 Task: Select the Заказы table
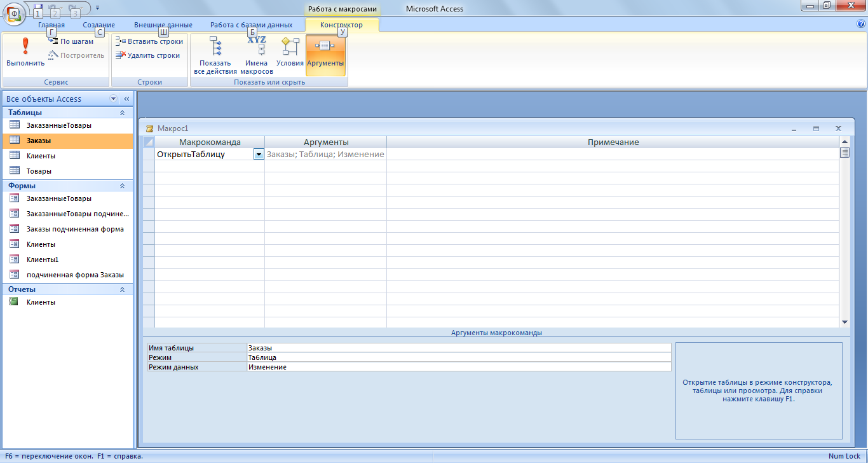point(67,141)
